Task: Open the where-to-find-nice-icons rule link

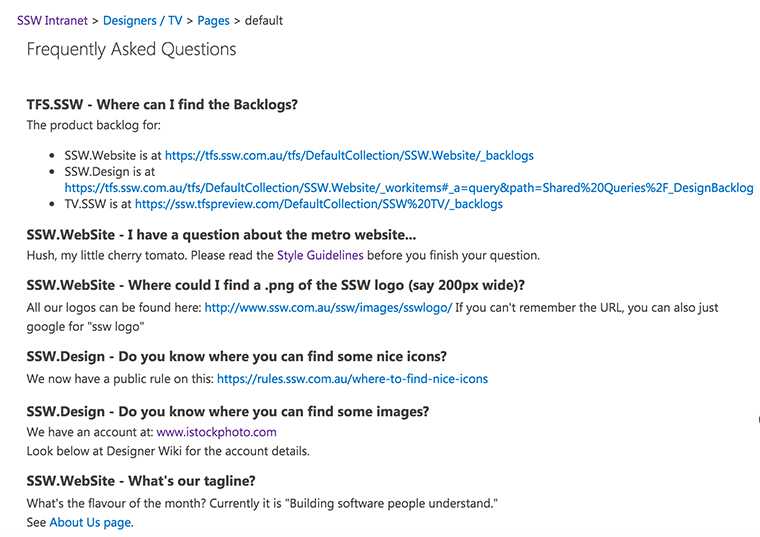Action: 352,379
